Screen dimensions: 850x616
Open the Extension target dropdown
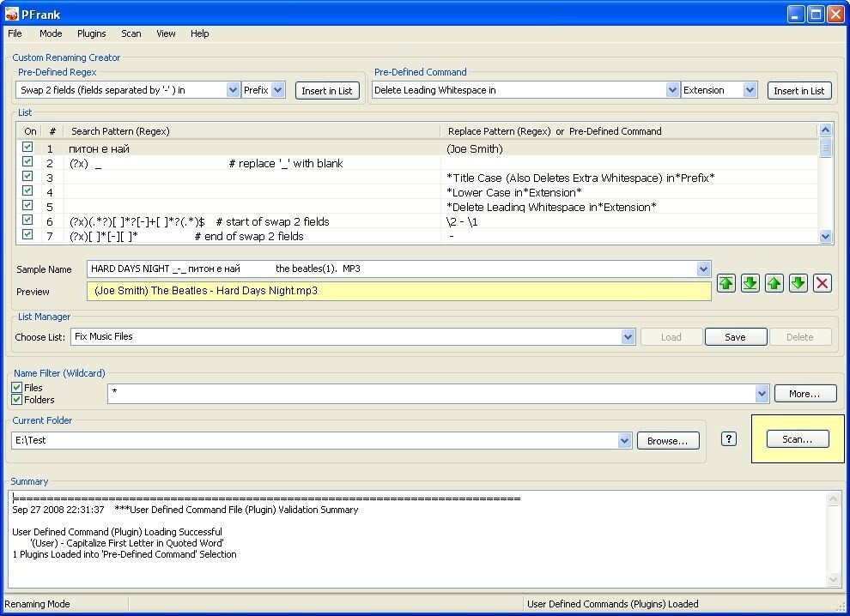[750, 90]
